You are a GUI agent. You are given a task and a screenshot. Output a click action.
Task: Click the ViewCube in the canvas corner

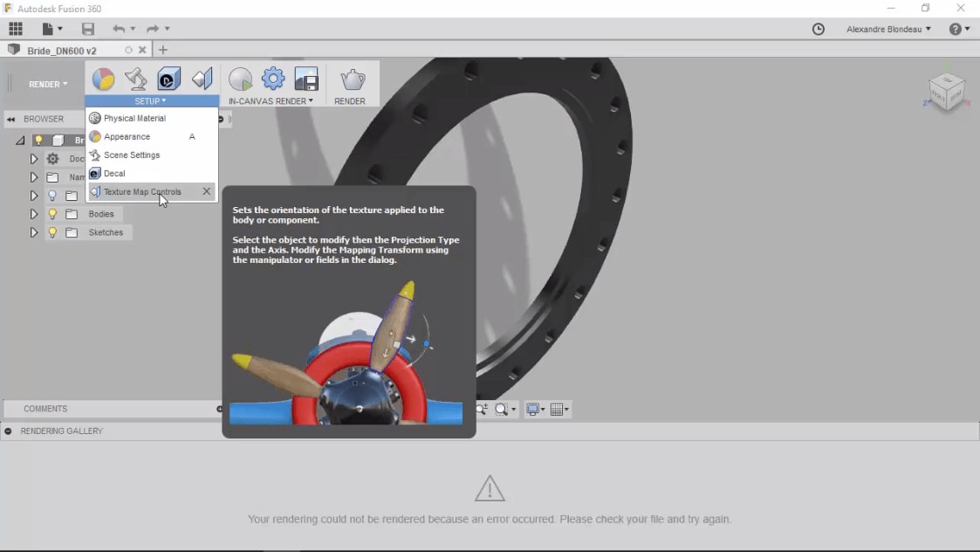point(946,93)
